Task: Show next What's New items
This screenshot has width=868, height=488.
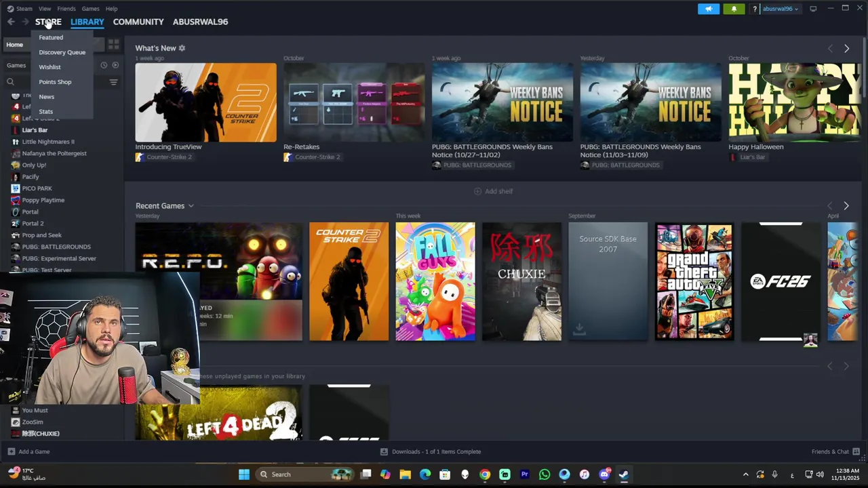Action: 846,49
